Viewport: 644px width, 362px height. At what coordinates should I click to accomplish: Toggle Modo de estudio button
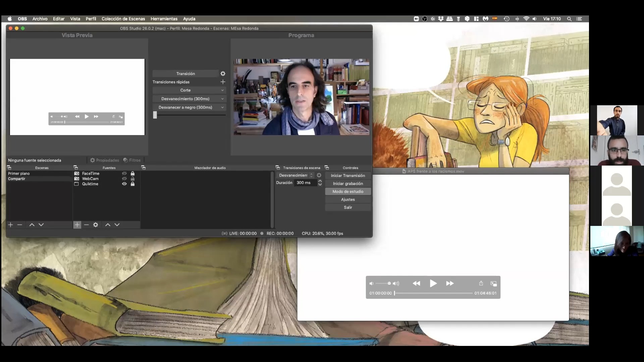pyautogui.click(x=348, y=191)
